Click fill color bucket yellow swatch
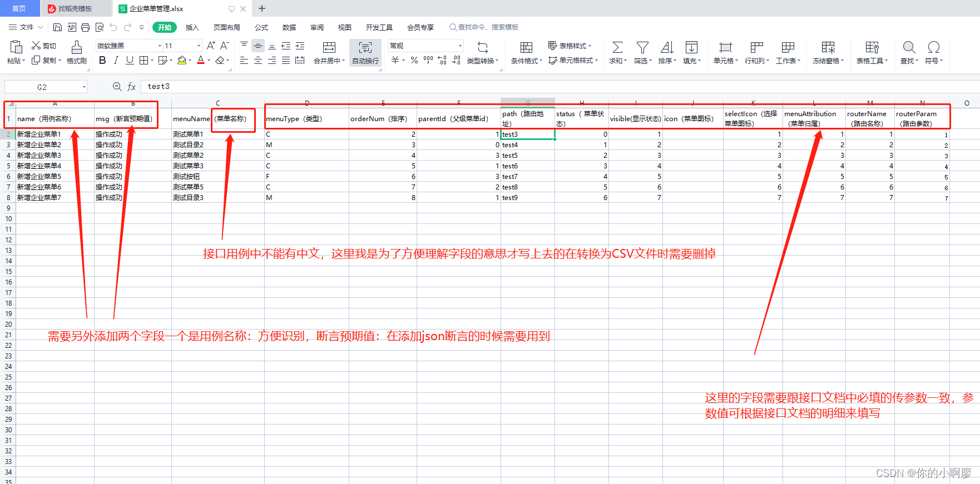 181,60
